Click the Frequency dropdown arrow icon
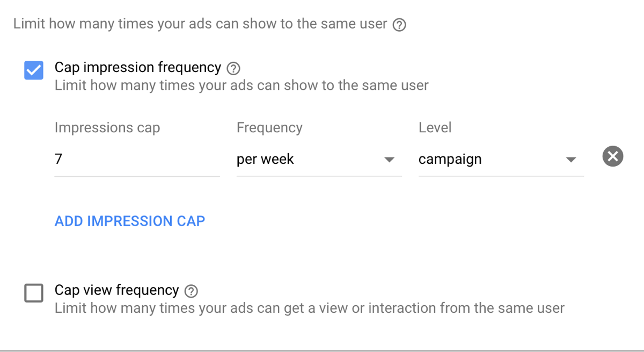644x352 pixels. (x=390, y=160)
